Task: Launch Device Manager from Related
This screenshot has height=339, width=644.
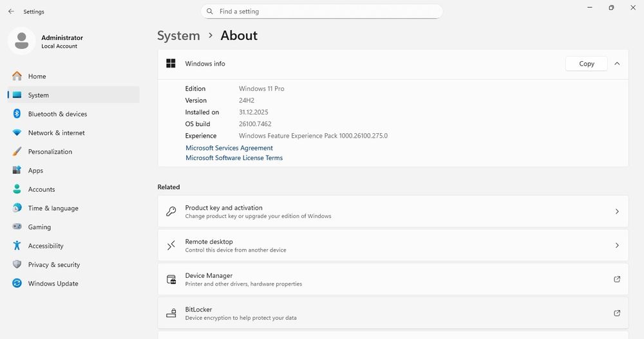Action: point(393,279)
